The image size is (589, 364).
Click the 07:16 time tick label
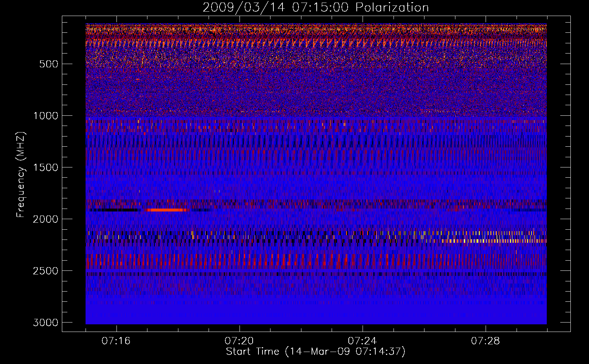click(116, 341)
